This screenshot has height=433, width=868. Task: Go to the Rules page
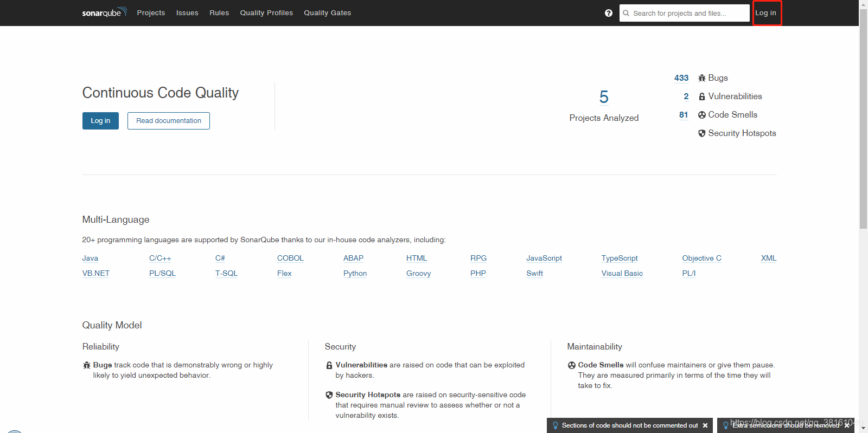219,13
